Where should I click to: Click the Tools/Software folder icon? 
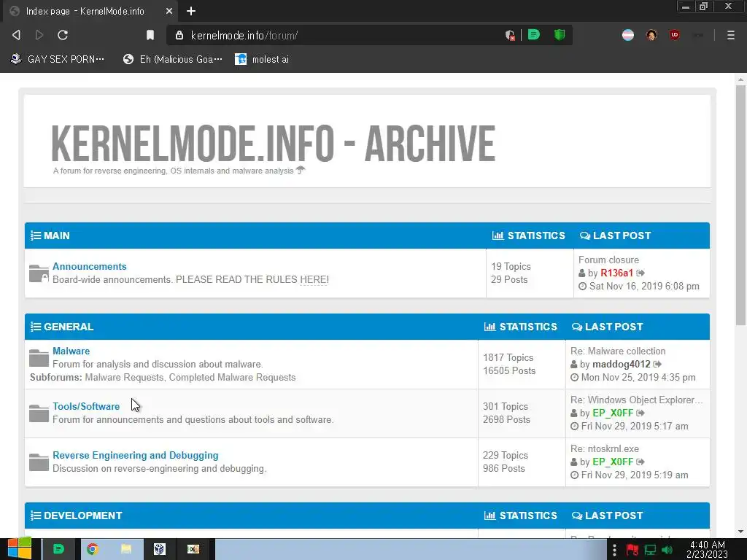point(39,413)
